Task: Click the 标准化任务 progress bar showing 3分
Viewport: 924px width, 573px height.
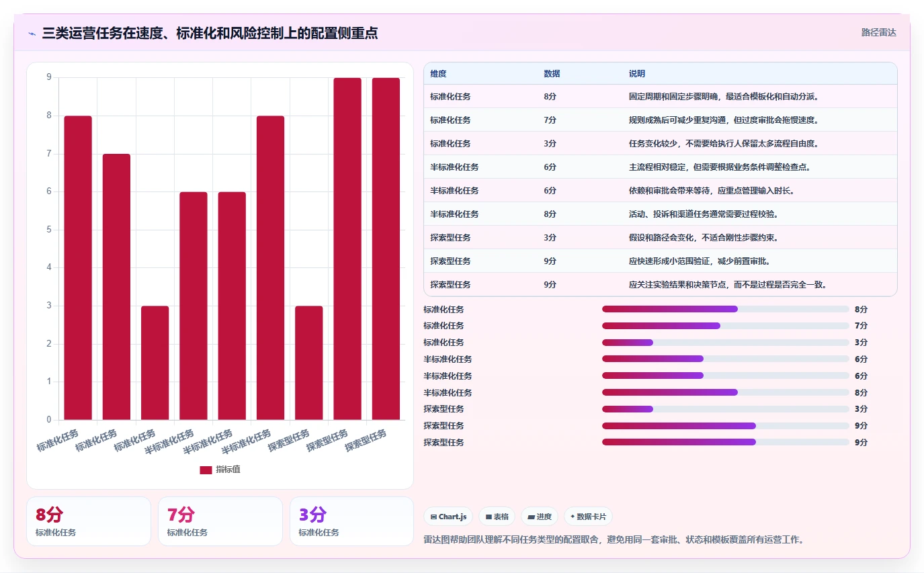Action: point(726,343)
